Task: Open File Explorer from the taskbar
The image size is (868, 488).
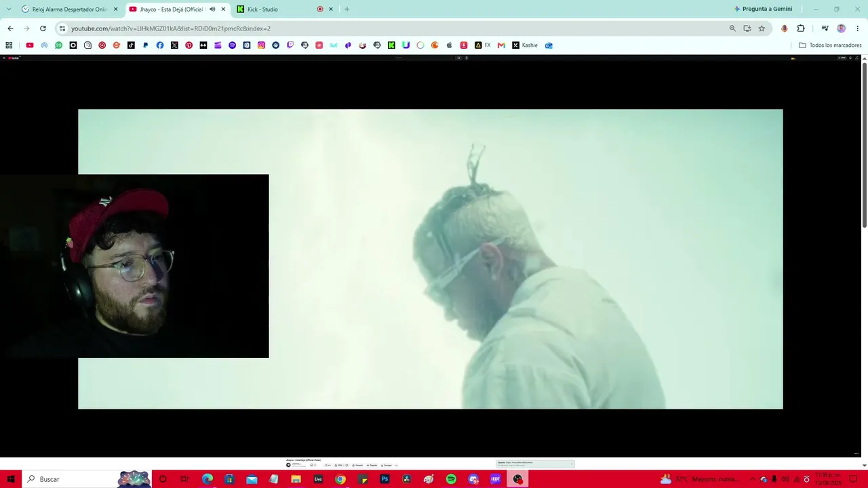Action: [x=296, y=479]
